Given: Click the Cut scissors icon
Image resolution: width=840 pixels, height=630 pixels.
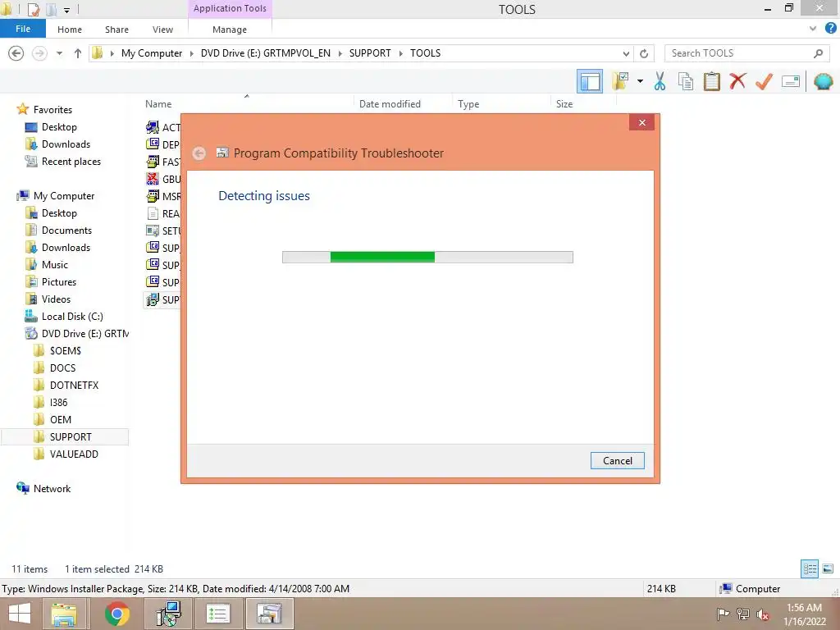Looking at the screenshot, I should [660, 81].
